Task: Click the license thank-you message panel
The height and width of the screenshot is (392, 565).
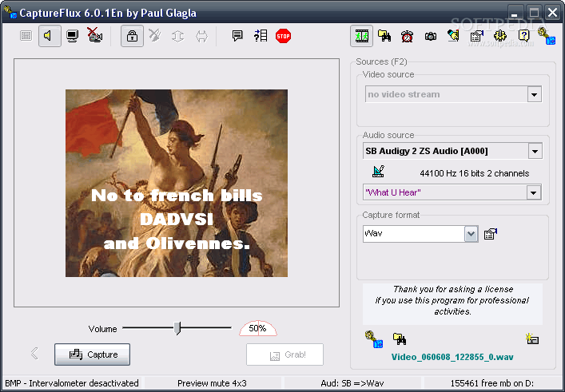Action: pos(452,304)
